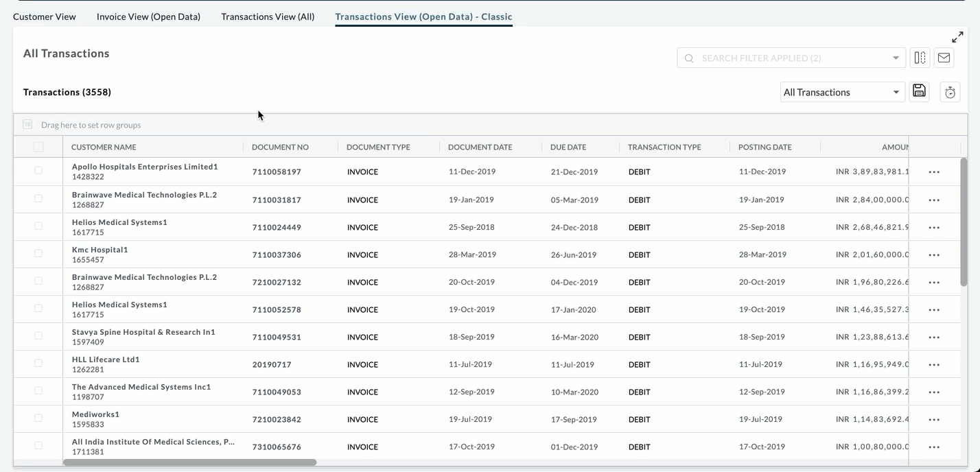Click the envelope email icon
Image resolution: width=980 pixels, height=472 pixels.
(944, 58)
